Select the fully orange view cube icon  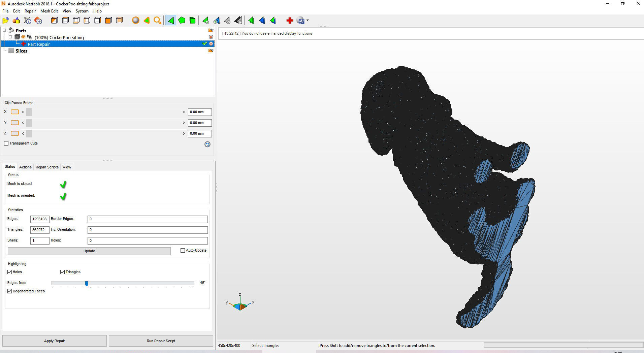pos(108,21)
